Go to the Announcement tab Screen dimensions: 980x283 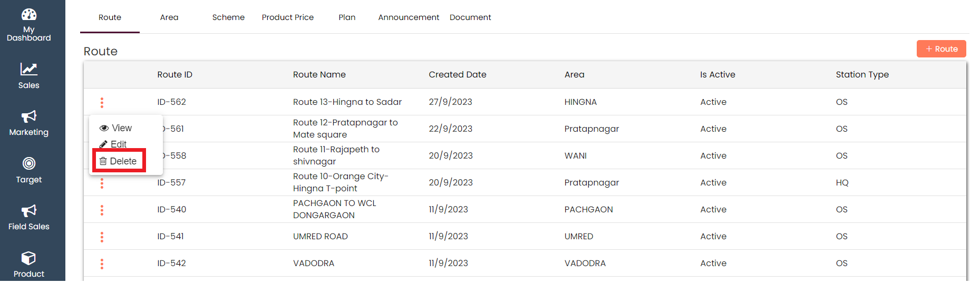[409, 17]
